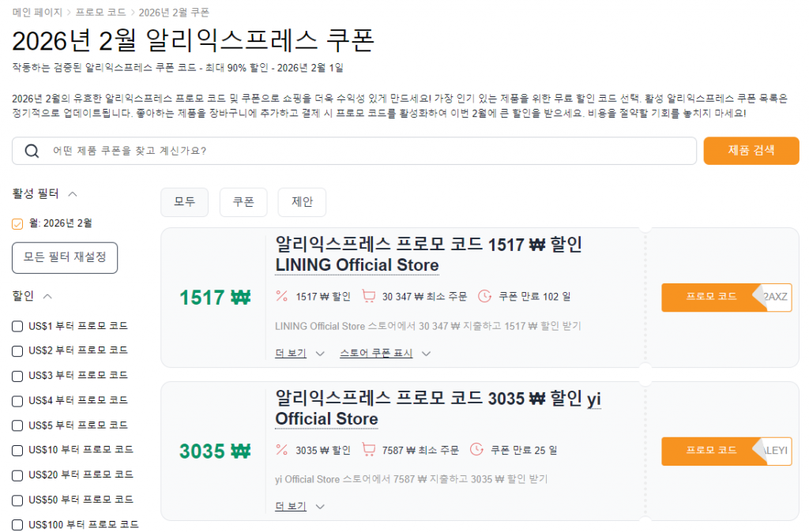Uncheck the 월: 2026년 2월 filter
The image size is (809, 532).
[17, 223]
